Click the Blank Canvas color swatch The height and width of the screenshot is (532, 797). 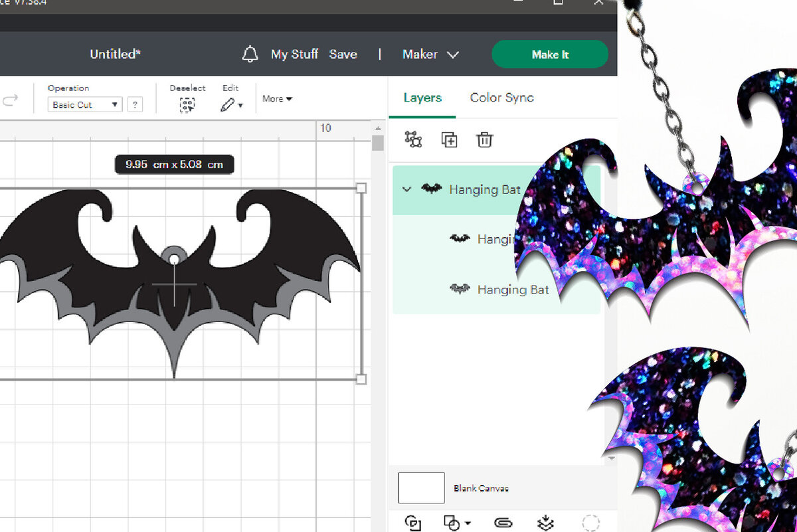click(421, 488)
